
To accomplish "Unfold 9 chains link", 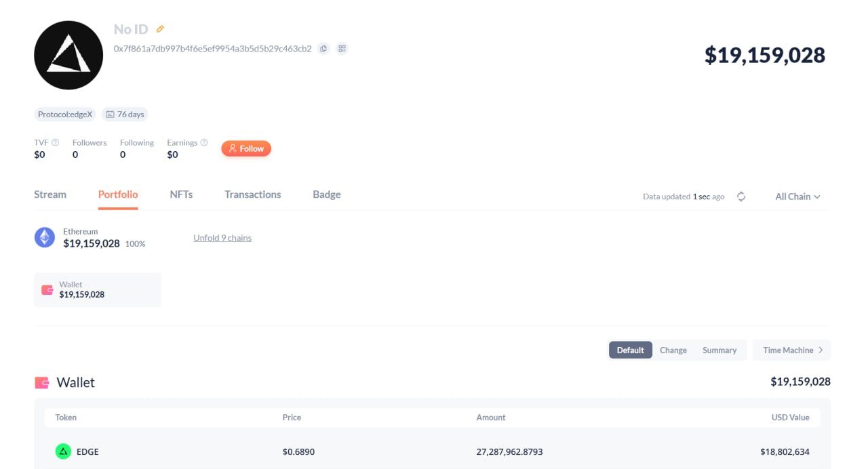I will (222, 238).
